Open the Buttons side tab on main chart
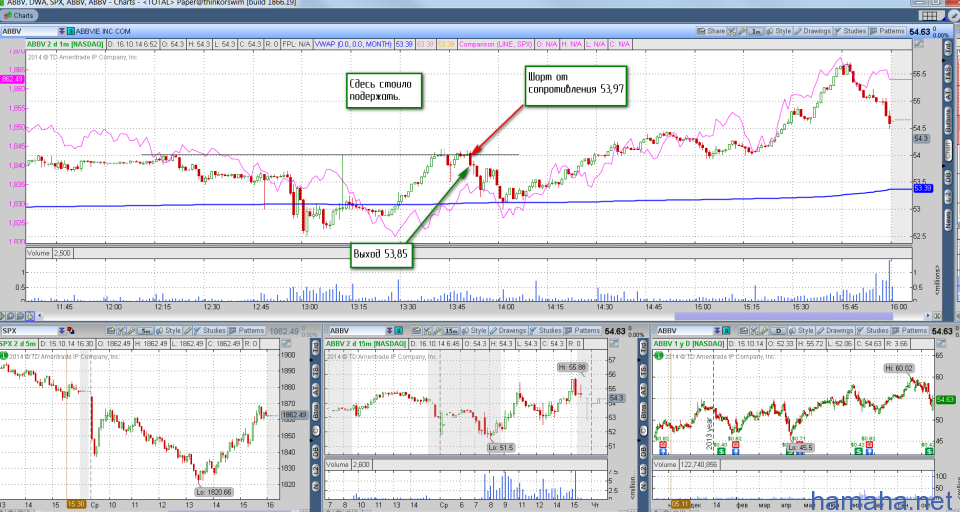This screenshot has width=960, height=512. click(947, 121)
